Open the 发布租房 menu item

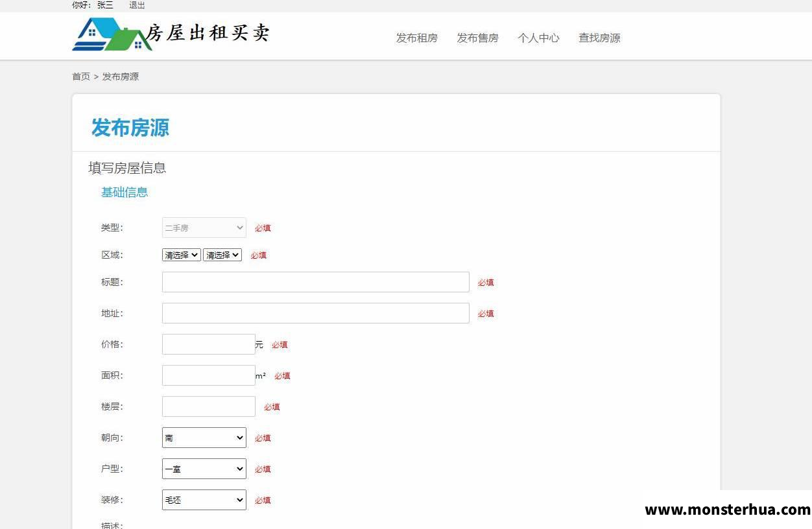pos(417,38)
